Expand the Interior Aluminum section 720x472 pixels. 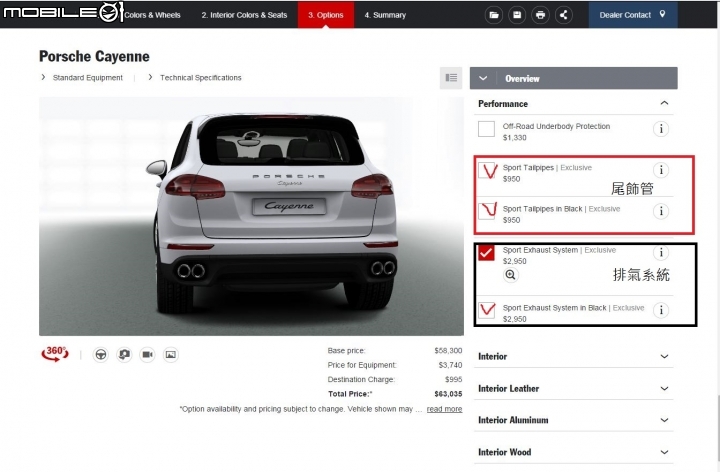tap(574, 420)
